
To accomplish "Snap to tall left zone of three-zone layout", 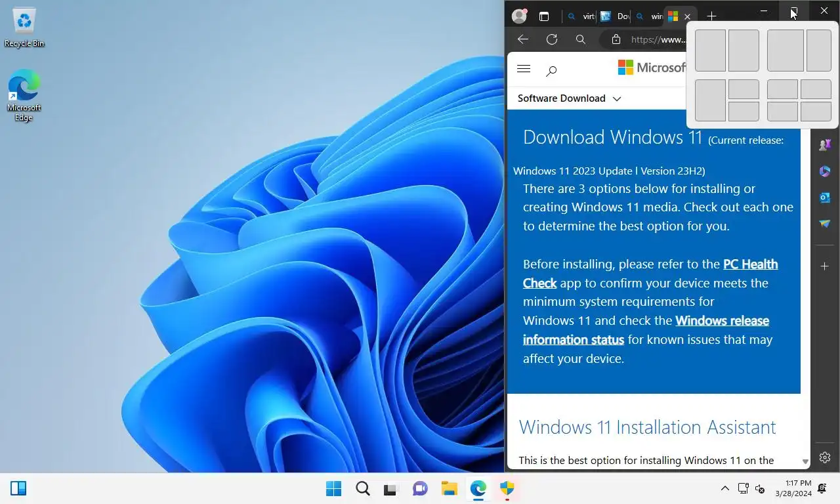I will (x=710, y=100).
